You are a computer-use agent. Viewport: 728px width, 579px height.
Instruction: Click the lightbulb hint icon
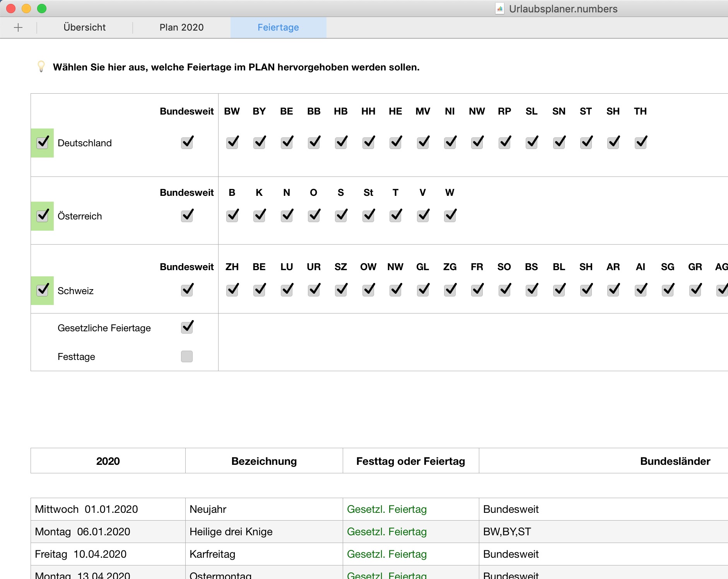tap(41, 67)
